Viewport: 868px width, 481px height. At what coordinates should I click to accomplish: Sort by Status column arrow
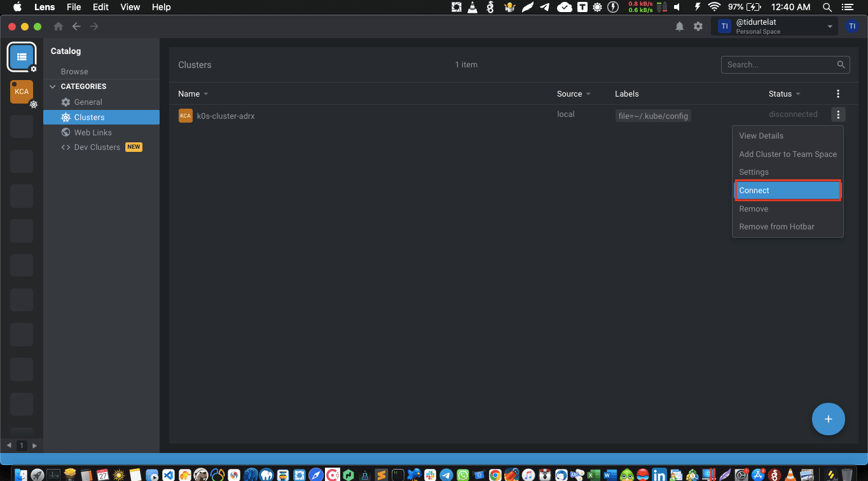[x=798, y=94]
